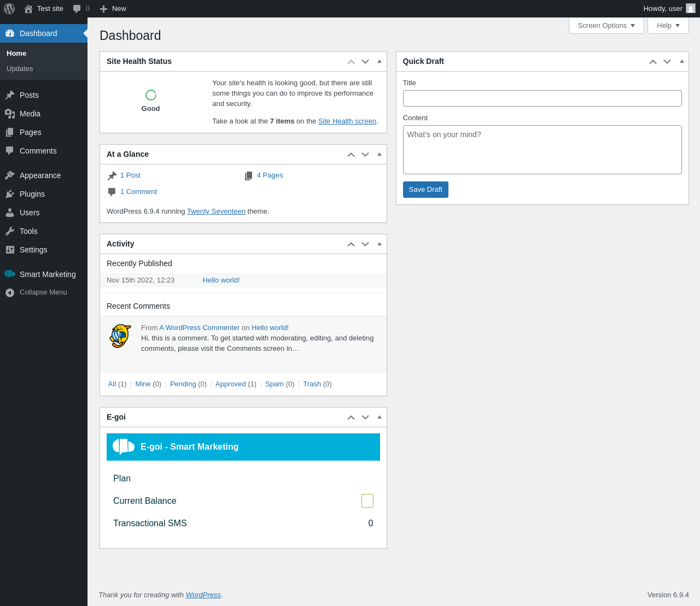Image resolution: width=700 pixels, height=606 pixels.
Task: Click the Pages icon in the sidebar
Action: click(10, 132)
